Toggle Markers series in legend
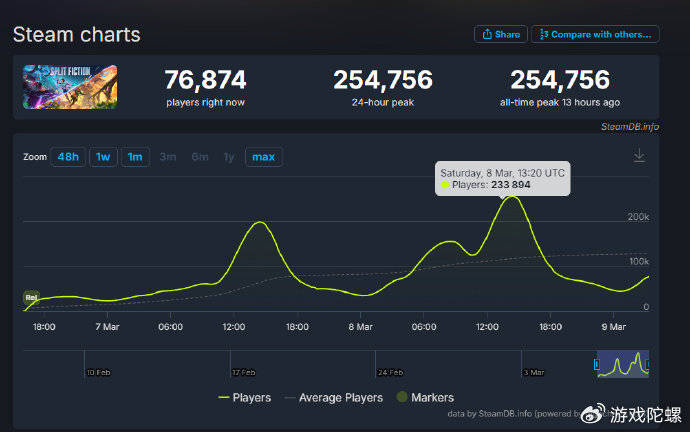 click(425, 397)
